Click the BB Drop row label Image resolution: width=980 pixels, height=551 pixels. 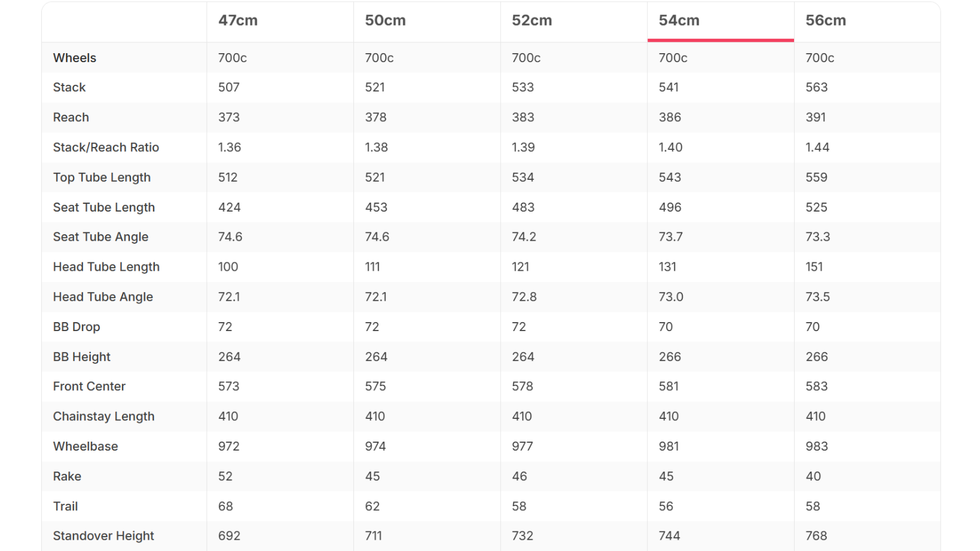click(x=77, y=327)
